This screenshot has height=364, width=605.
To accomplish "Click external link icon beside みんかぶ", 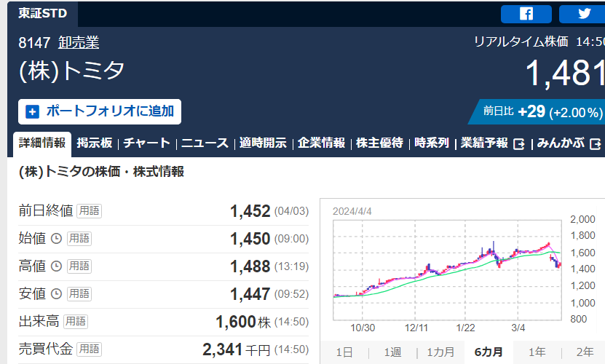I will point(596,144).
